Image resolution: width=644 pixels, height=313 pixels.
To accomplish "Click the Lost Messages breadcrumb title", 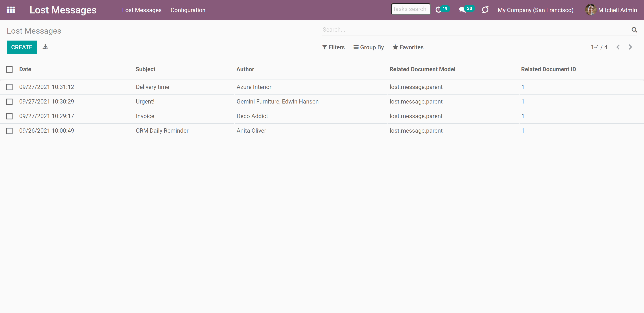I will coord(34,31).
